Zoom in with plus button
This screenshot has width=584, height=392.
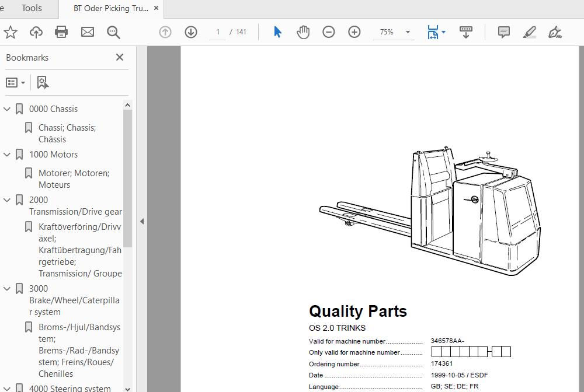pyautogui.click(x=354, y=32)
